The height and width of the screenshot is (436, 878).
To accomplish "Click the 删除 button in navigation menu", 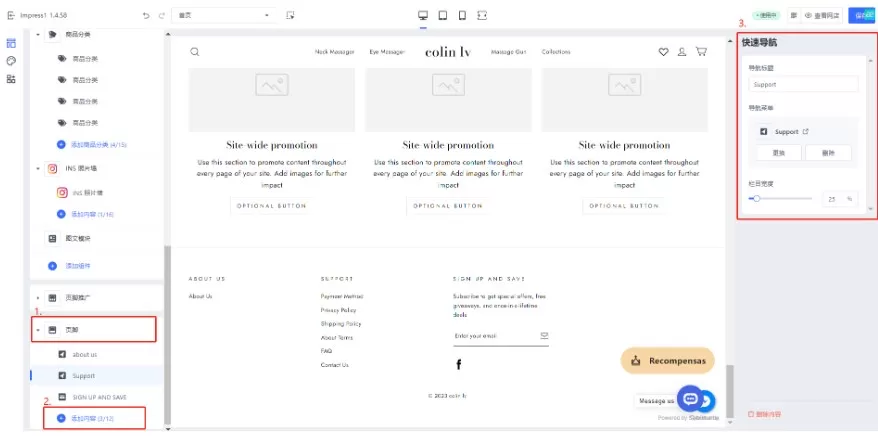I will 828,153.
